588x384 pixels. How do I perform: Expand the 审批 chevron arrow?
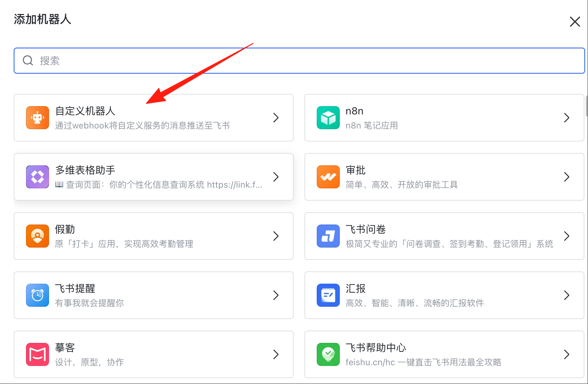point(567,177)
